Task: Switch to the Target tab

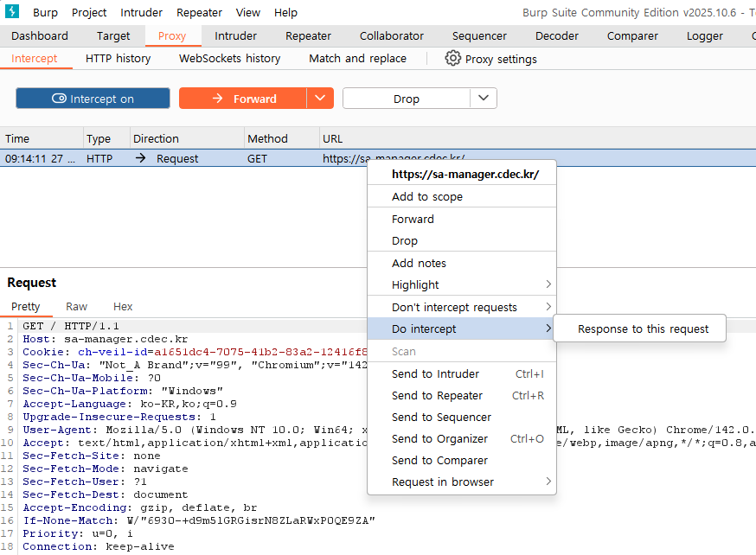Action: (x=113, y=36)
